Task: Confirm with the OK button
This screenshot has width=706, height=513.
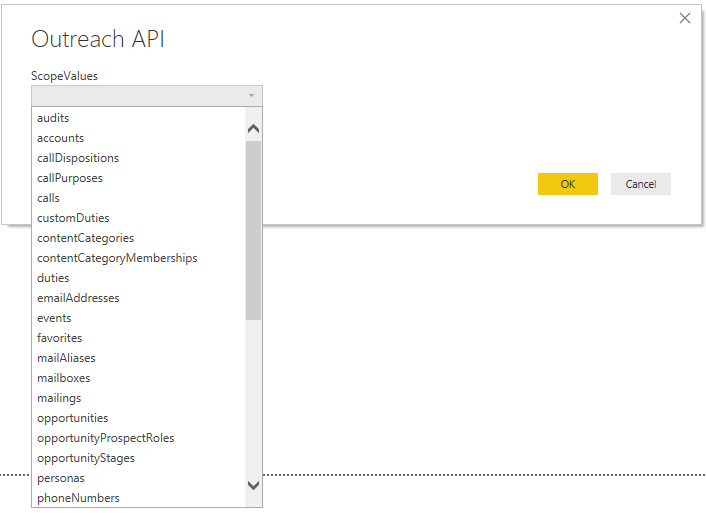Action: pyautogui.click(x=568, y=184)
